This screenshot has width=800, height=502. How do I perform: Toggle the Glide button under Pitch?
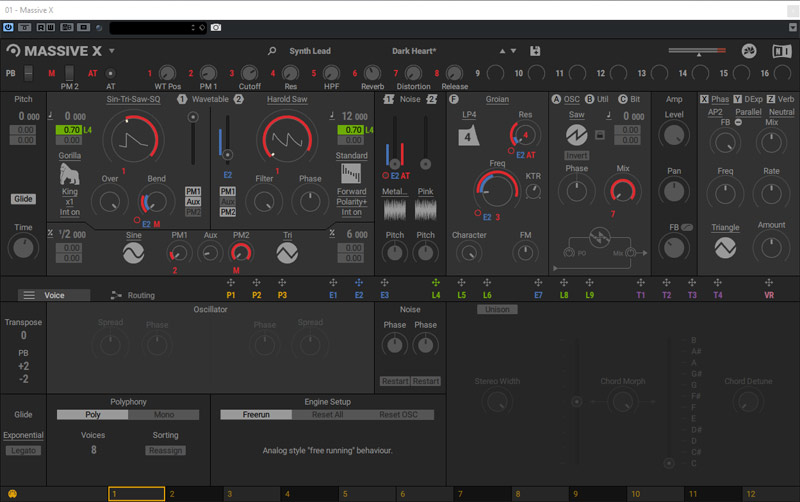(x=23, y=199)
